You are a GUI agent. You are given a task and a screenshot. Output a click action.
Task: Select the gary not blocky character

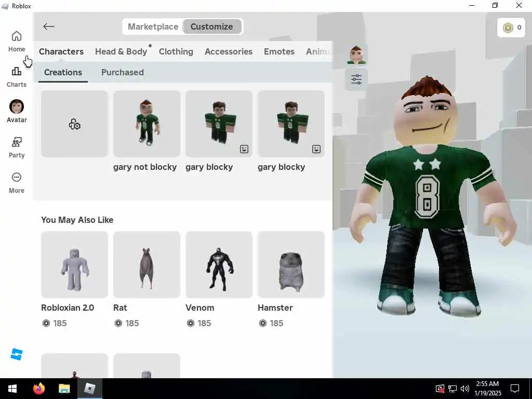coord(147,124)
